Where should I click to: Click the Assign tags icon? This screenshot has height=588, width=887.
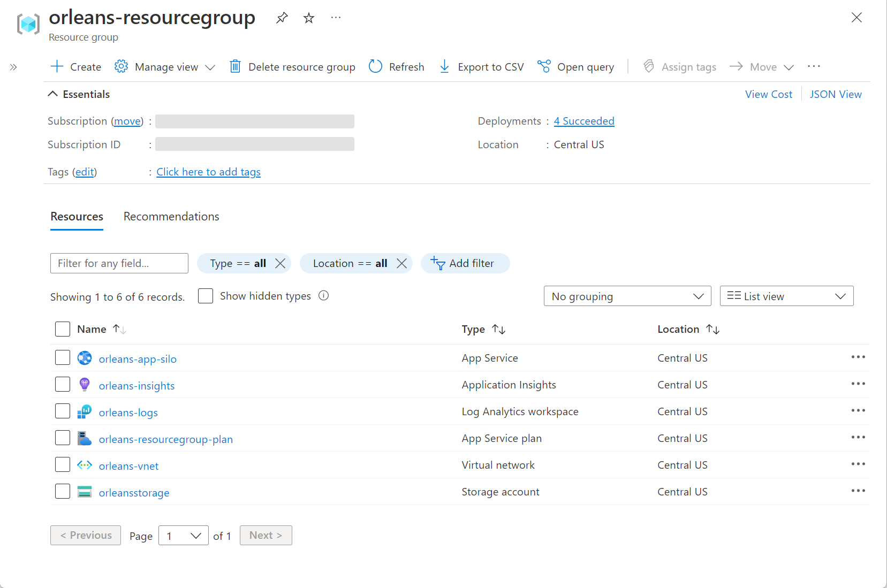648,66
